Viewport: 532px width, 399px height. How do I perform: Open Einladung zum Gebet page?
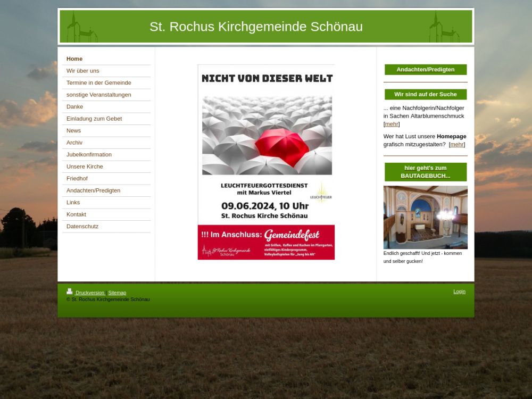click(x=94, y=119)
